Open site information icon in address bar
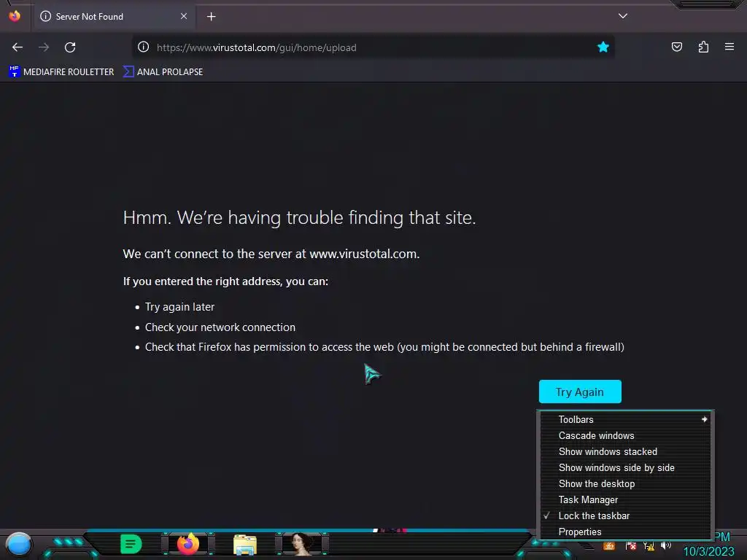 144,47
